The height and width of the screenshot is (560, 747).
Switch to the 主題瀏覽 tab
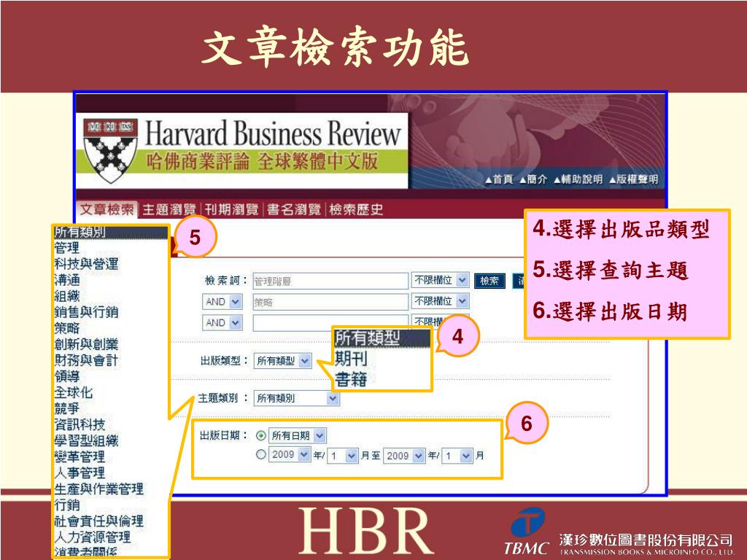coord(169,209)
